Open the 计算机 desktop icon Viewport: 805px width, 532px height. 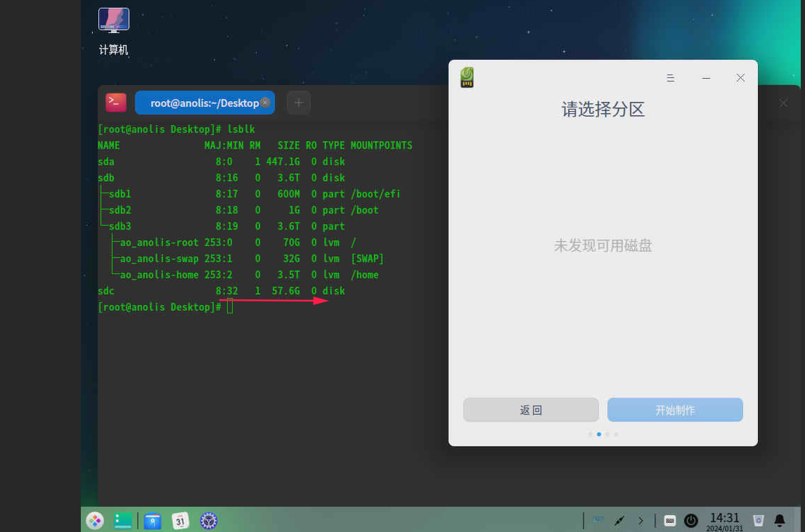tap(114, 21)
